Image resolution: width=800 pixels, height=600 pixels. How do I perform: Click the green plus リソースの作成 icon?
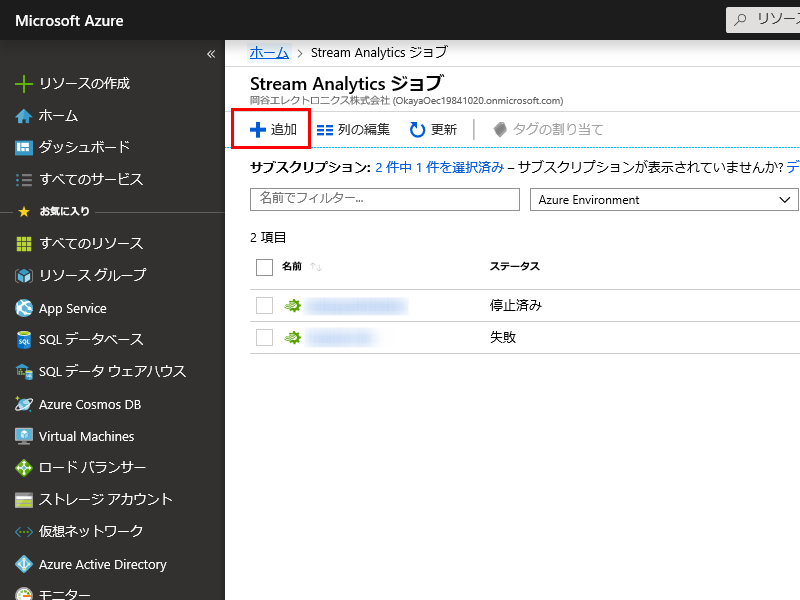click(x=25, y=84)
